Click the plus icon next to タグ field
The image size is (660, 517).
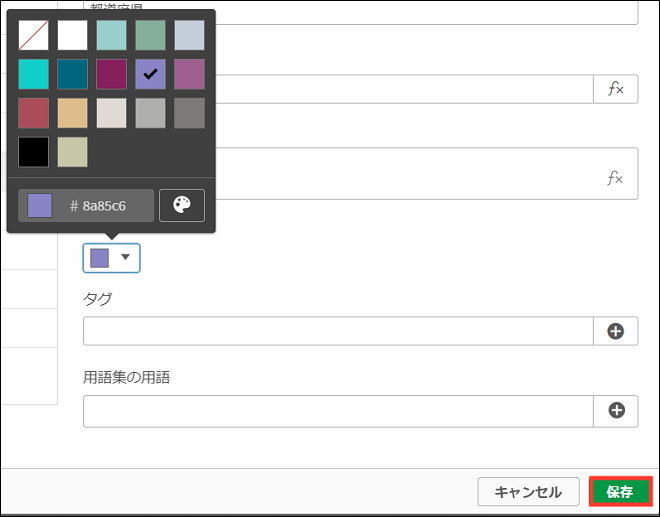point(616,331)
